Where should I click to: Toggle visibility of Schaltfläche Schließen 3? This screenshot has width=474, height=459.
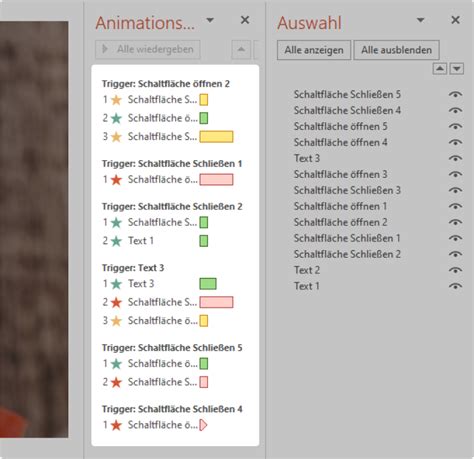point(455,190)
